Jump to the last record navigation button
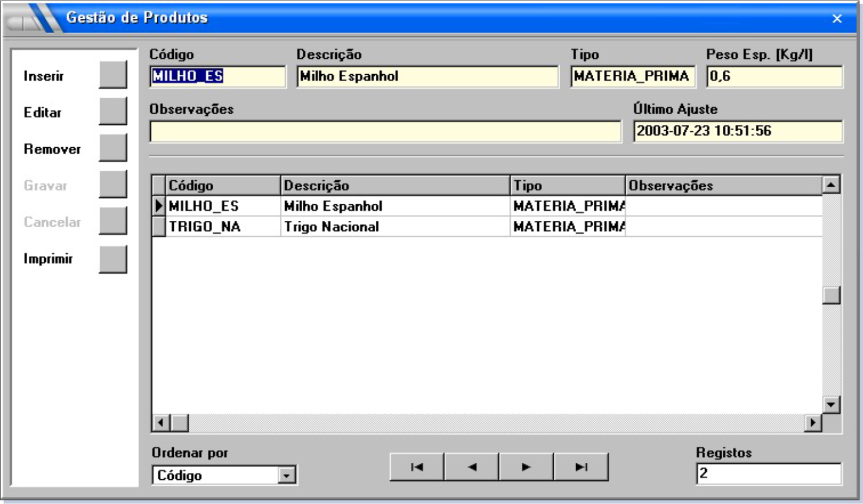The width and height of the screenshot is (863, 504). pos(581,467)
